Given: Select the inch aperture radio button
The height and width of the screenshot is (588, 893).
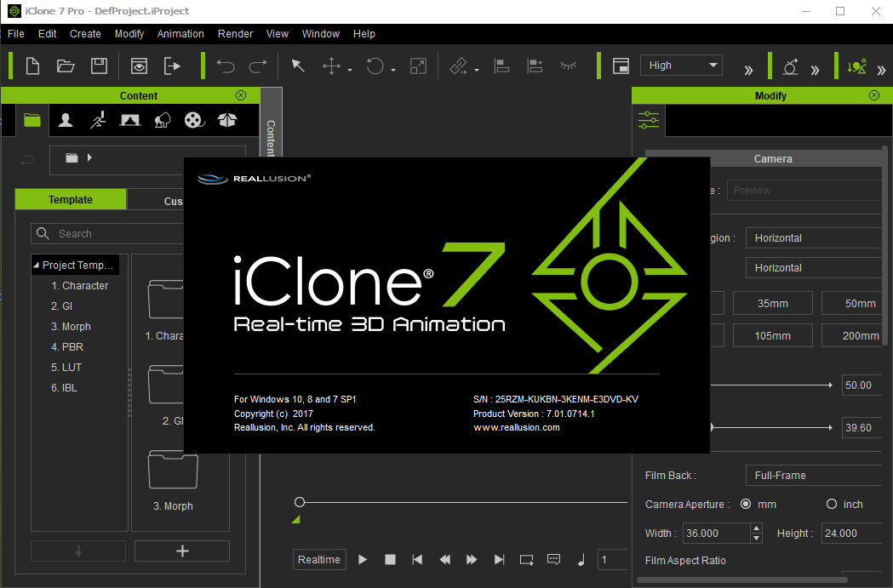Looking at the screenshot, I should coord(832,505).
